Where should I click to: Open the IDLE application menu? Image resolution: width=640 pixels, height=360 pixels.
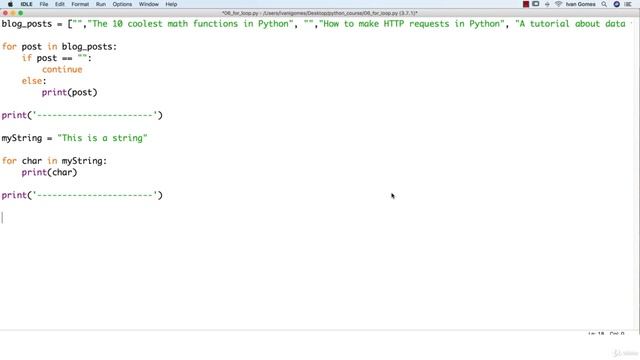coord(26,4)
